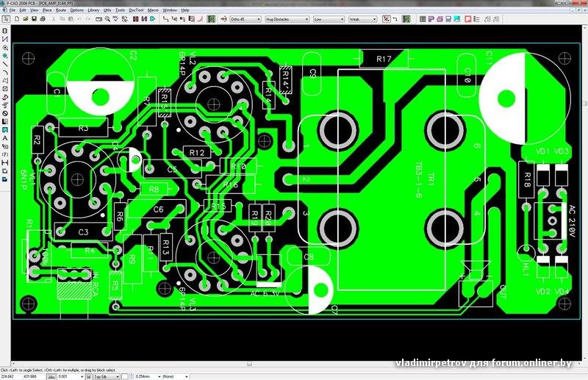Click the white layer color swatch
The height and width of the screenshot is (380, 588).
125,376
